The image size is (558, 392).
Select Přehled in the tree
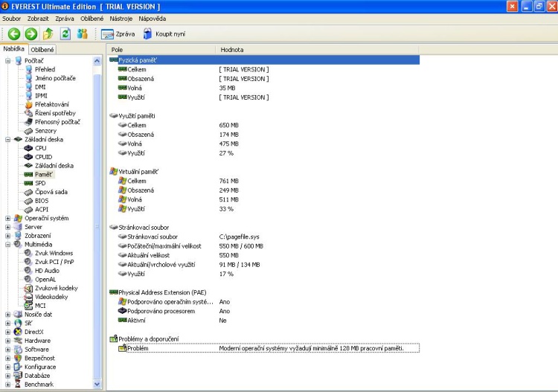tap(45, 69)
